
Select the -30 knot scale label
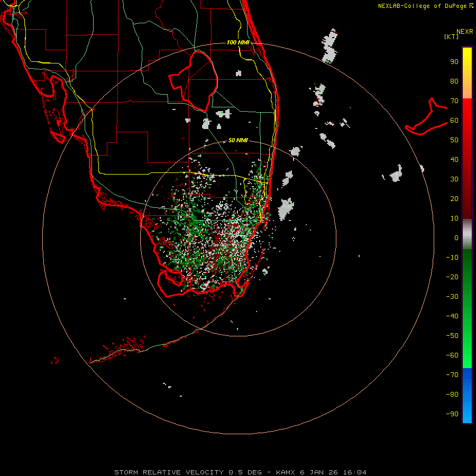click(x=452, y=297)
